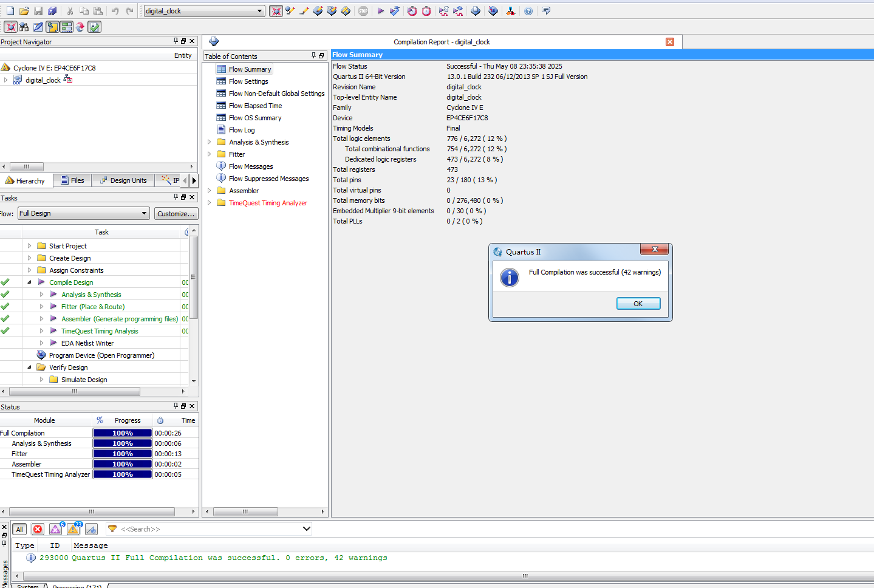Click the new file icon
This screenshot has height=588, width=874.
(10, 11)
